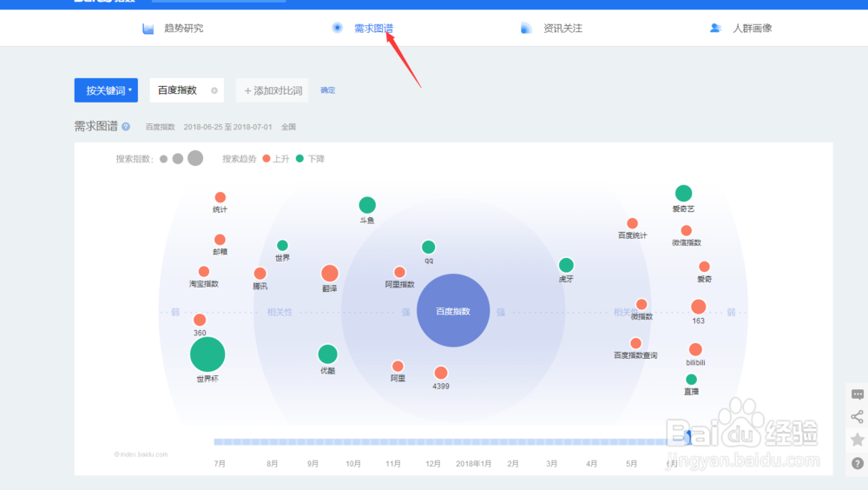Click the index.baidu.com copyright text
Screen dimensions: 868x490
click(x=141, y=454)
